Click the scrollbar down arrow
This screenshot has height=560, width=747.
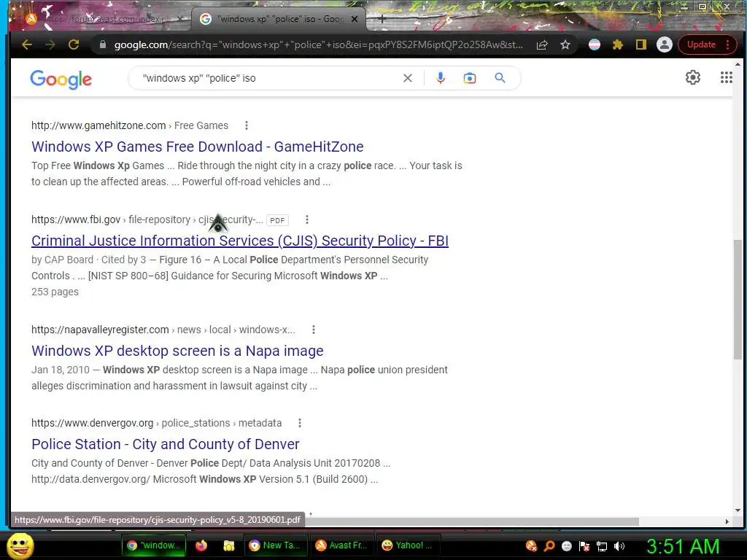click(x=738, y=510)
